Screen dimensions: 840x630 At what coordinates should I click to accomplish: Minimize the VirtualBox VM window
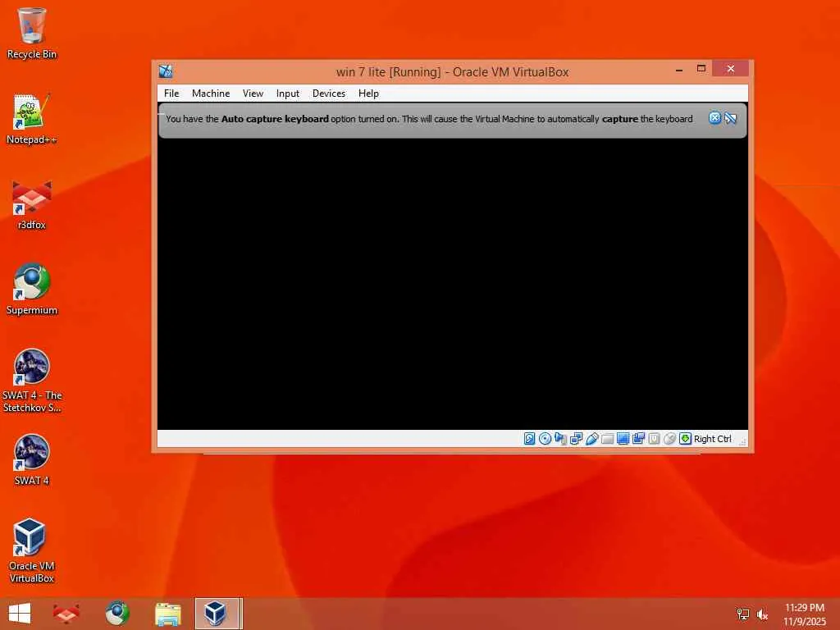679,69
